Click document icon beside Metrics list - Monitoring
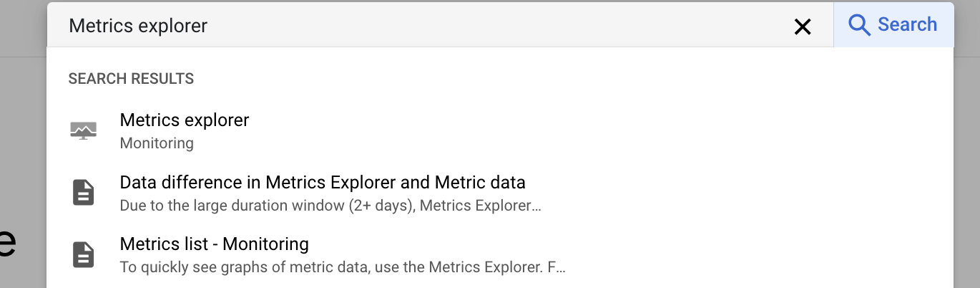The height and width of the screenshot is (288, 980). [x=84, y=255]
